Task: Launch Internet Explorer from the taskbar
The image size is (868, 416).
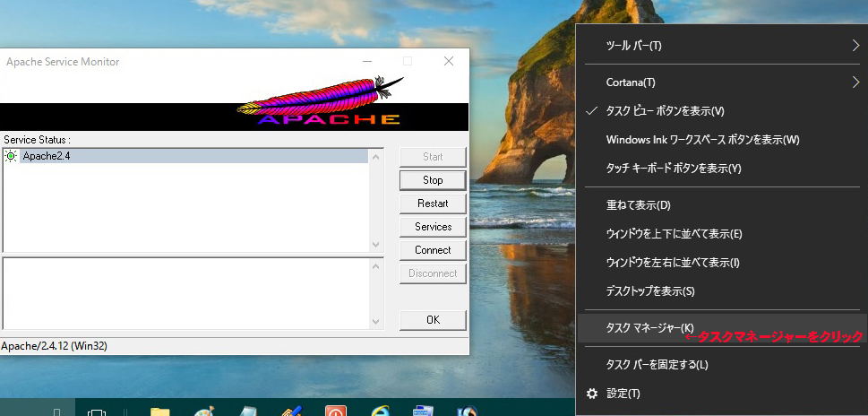Action: point(380,411)
